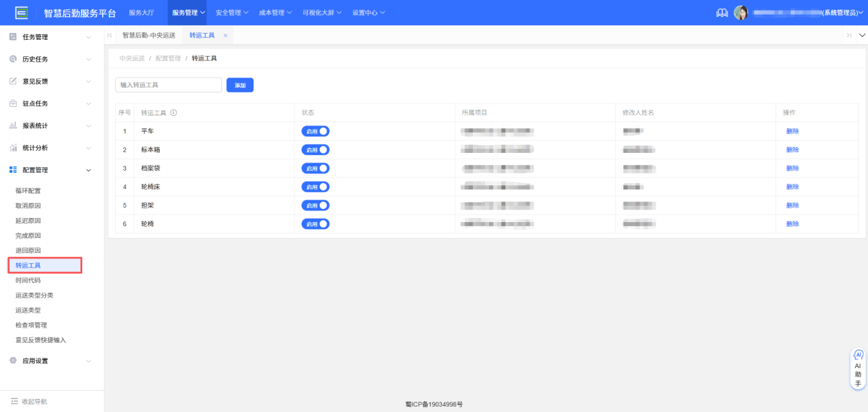Click the platform logo icon in header
This screenshot has width=868, height=412.
(x=22, y=13)
